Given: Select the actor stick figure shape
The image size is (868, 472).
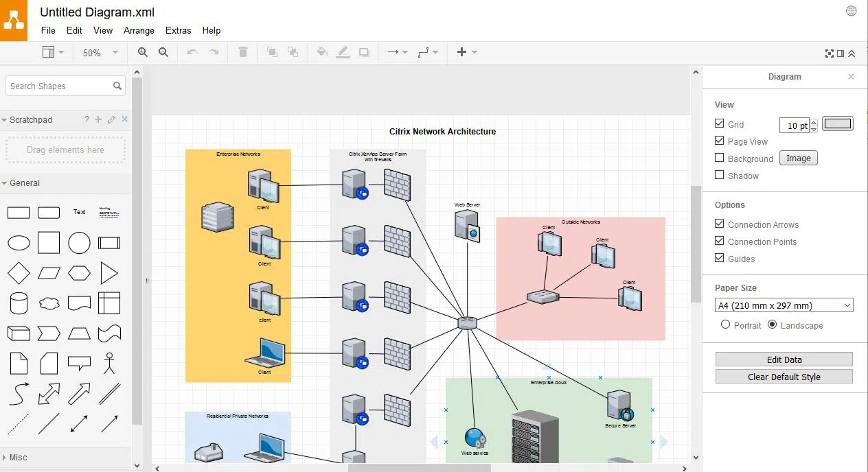Looking at the screenshot, I should (109, 363).
